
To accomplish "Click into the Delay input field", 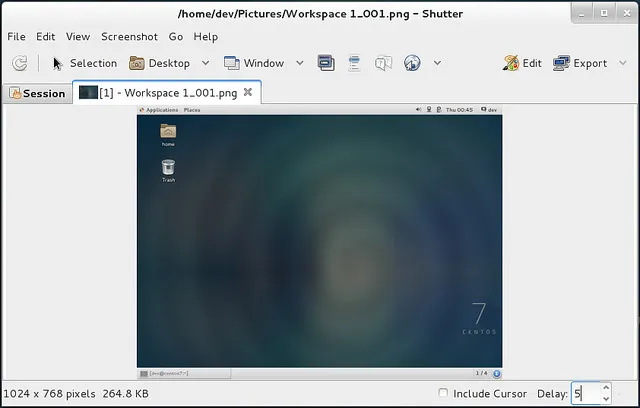I will pos(585,394).
